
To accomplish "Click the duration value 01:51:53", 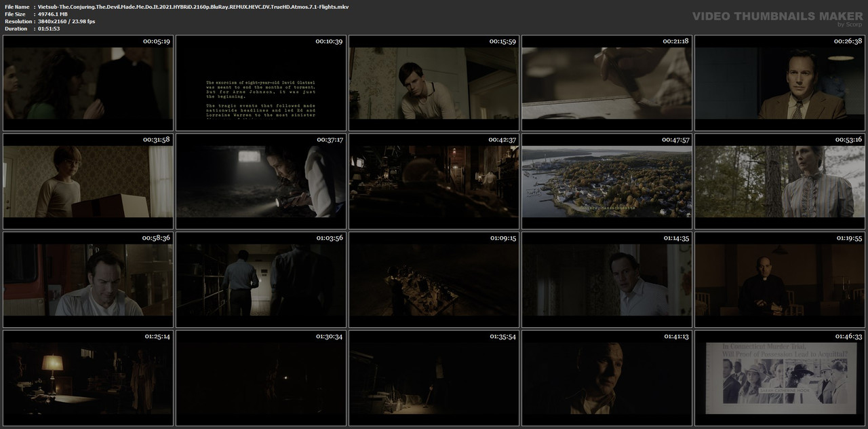I will (x=49, y=29).
